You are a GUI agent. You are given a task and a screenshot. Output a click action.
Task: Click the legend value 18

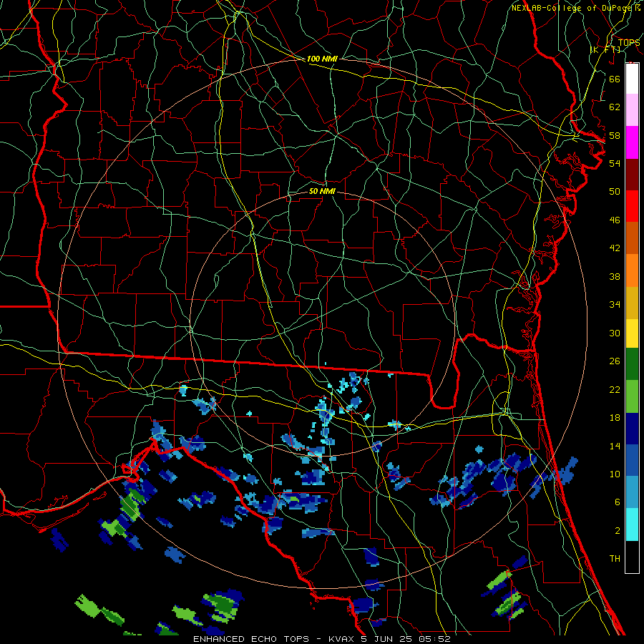coord(615,418)
